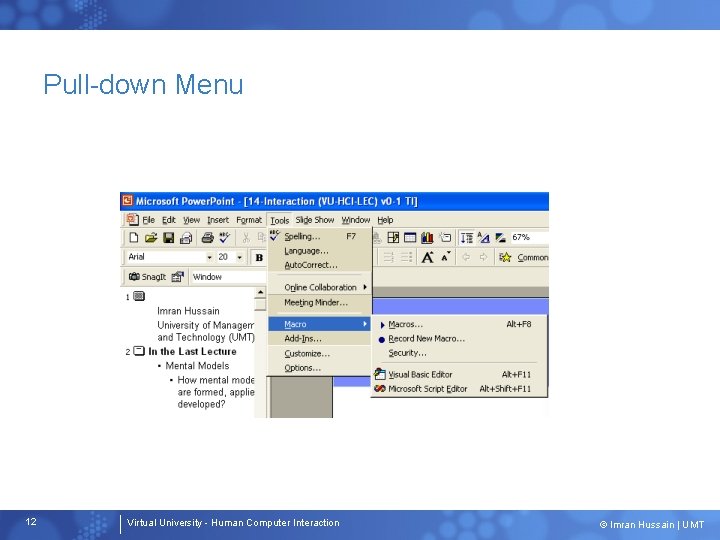Click the Save floppy disk icon
Image resolution: width=720 pixels, height=540 pixels.
click(x=169, y=237)
